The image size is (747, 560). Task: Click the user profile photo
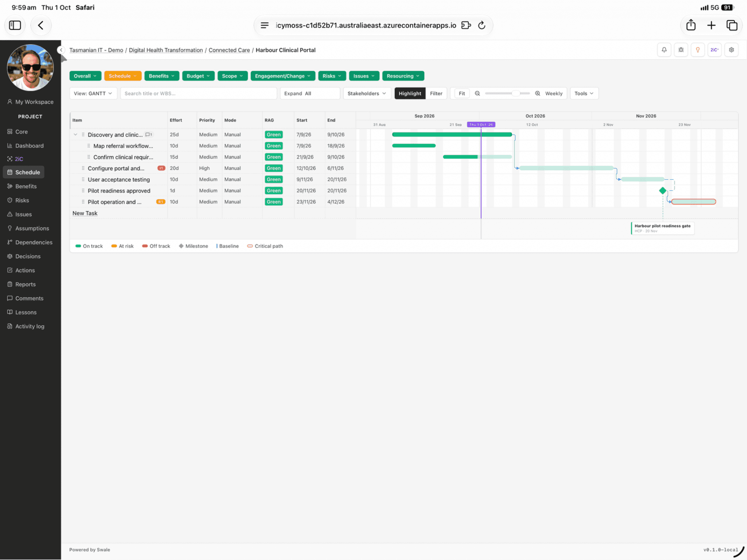coord(30,67)
